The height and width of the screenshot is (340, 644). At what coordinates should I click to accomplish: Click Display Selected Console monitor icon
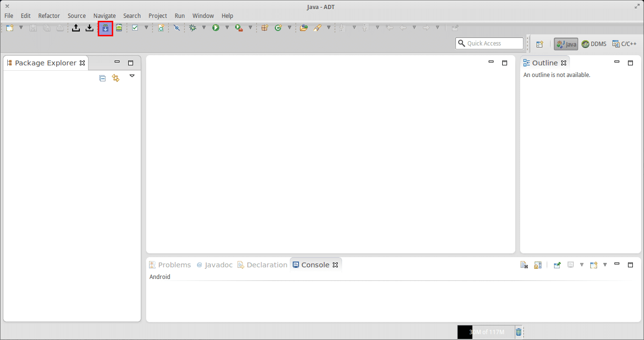click(x=570, y=265)
